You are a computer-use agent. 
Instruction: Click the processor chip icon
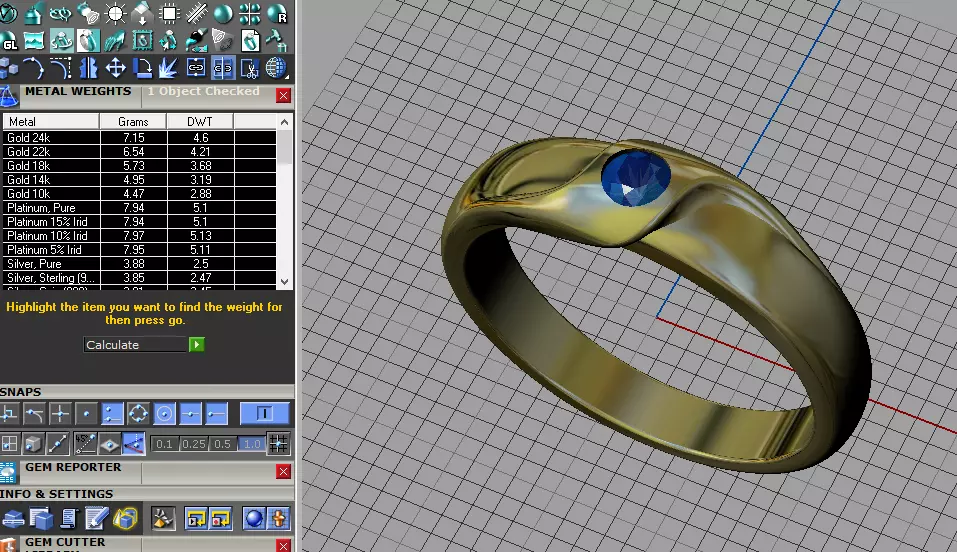coord(169,13)
